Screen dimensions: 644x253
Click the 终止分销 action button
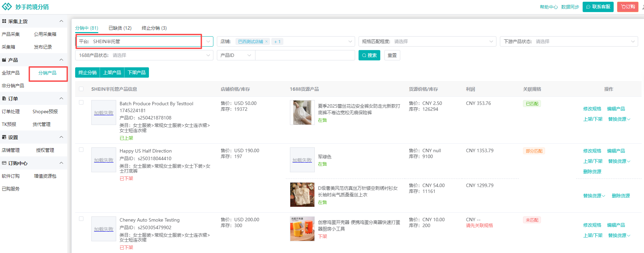tap(88, 72)
